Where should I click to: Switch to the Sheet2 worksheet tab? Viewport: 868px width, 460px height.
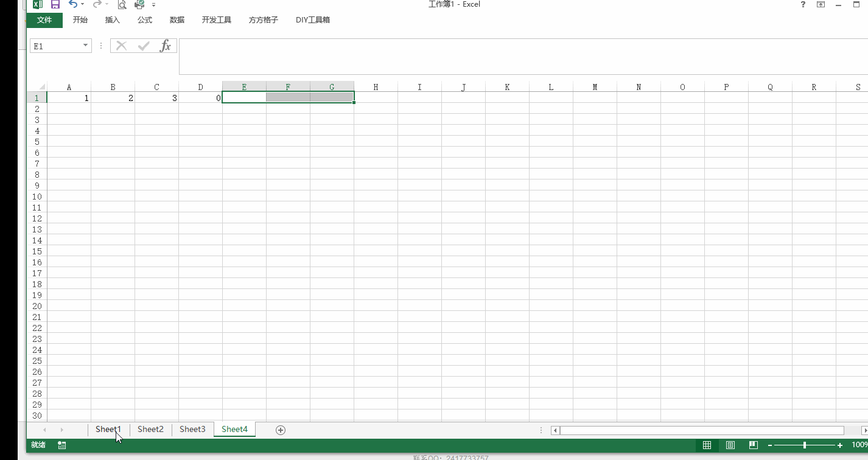150,430
